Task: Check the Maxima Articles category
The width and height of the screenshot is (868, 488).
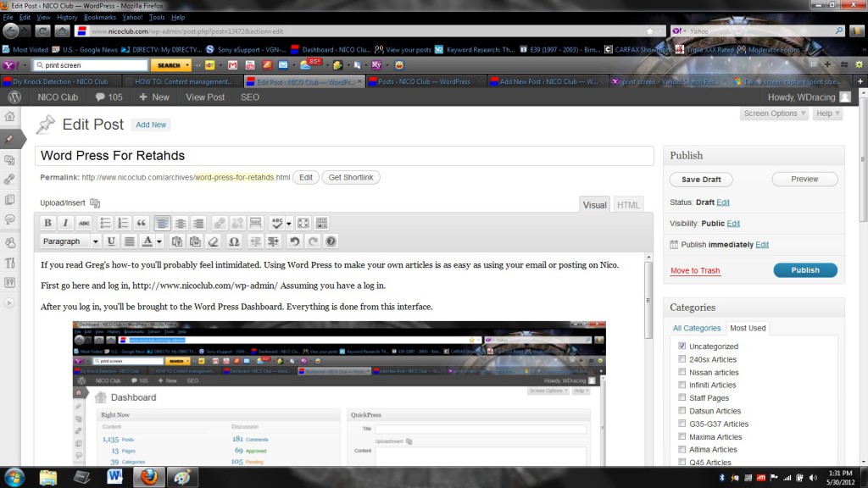Action: pos(682,436)
